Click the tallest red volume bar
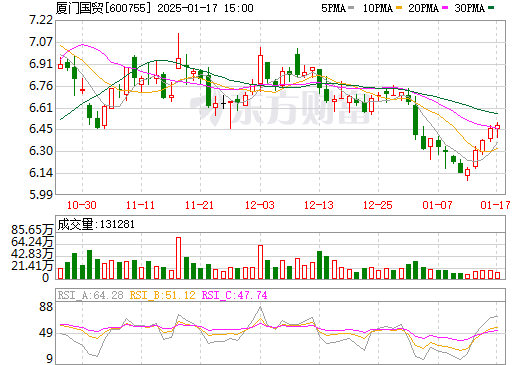Viewport: 520px width, 365px height. point(178,258)
